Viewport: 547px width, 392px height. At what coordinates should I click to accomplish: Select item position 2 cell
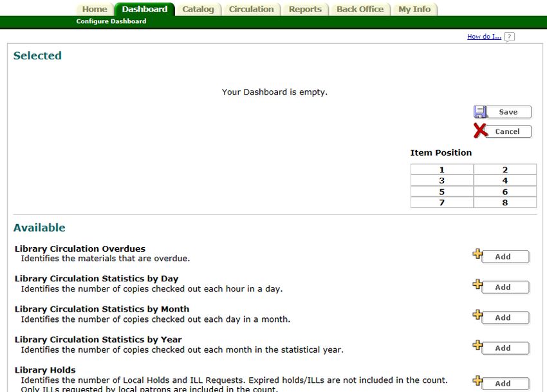pyautogui.click(x=505, y=170)
